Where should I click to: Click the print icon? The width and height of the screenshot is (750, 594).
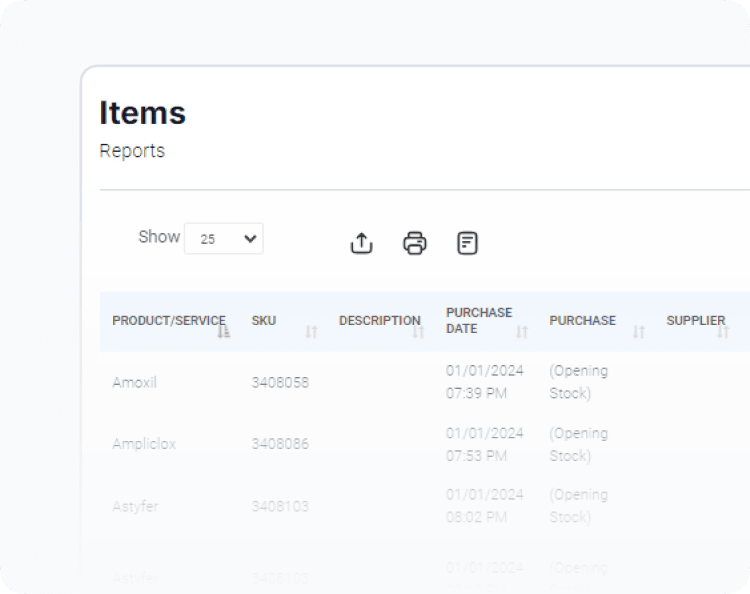point(415,243)
